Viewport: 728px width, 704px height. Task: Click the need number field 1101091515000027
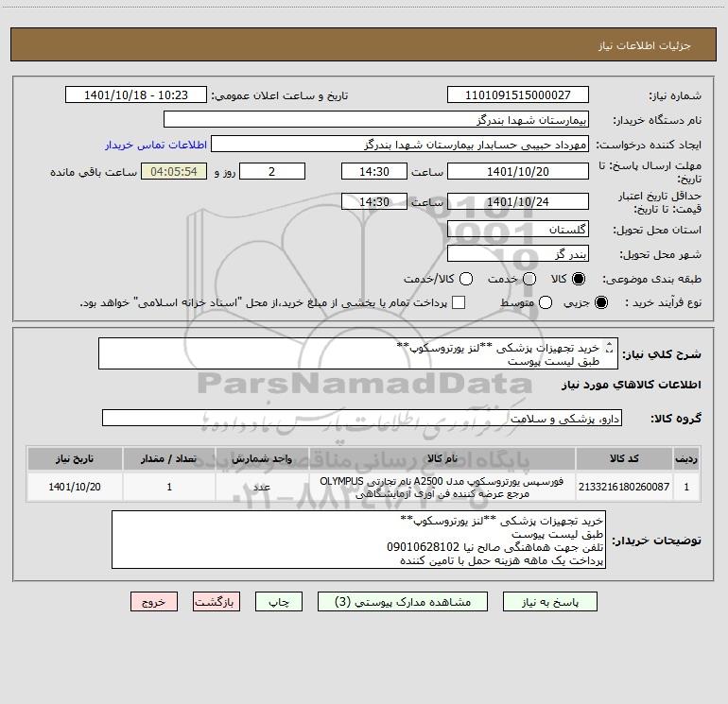point(518,95)
